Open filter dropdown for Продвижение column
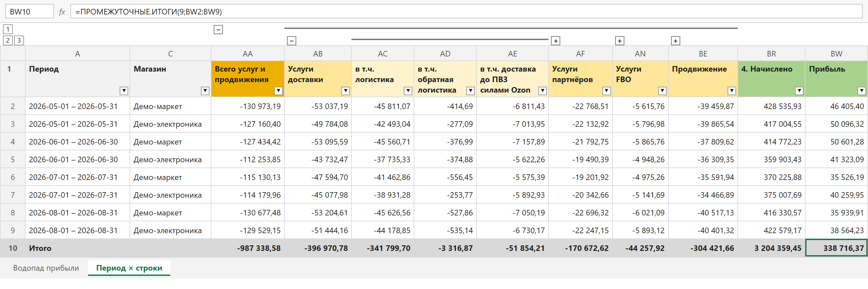Viewport: 868px width, 289px height. pos(732,91)
